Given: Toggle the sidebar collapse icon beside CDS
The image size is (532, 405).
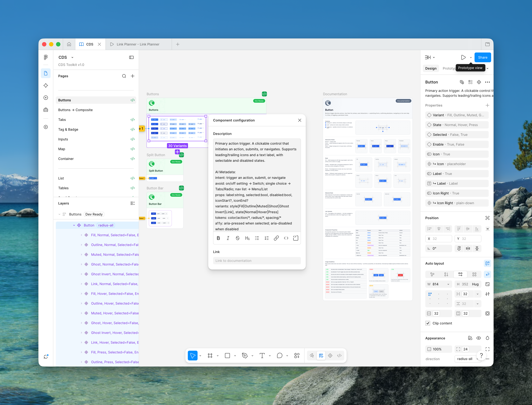Looking at the screenshot, I should click(131, 57).
